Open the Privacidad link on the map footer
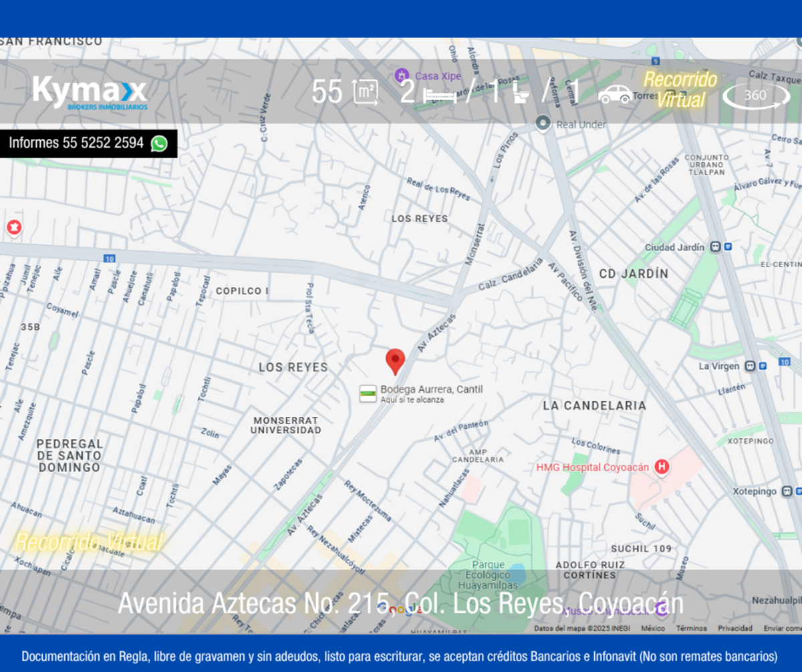 pyautogui.click(x=735, y=628)
